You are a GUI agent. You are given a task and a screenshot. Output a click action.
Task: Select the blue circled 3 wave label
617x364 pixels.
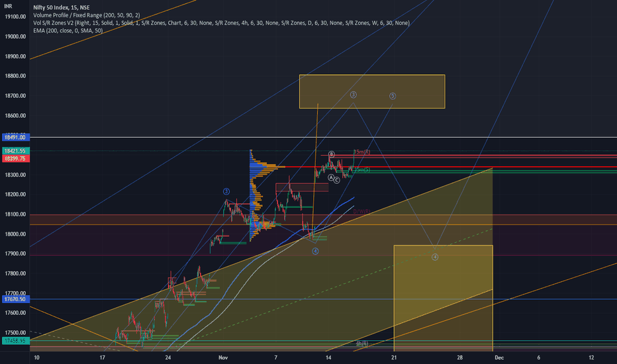click(x=226, y=192)
